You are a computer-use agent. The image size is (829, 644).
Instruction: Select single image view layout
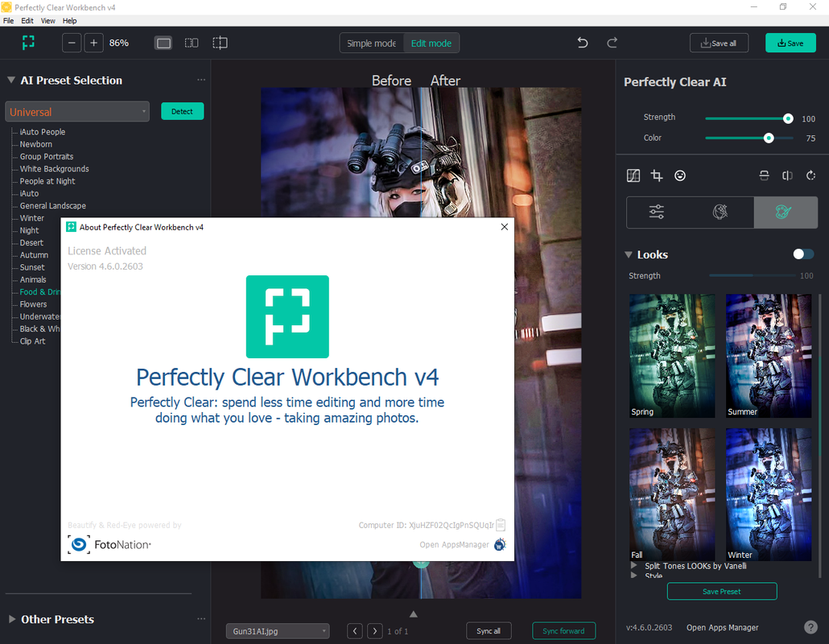pyautogui.click(x=163, y=43)
